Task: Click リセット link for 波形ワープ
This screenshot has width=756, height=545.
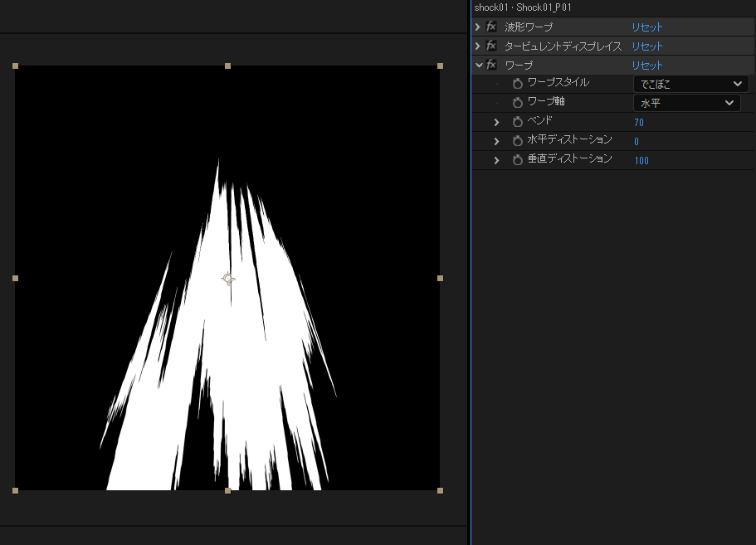Action: 647,27
